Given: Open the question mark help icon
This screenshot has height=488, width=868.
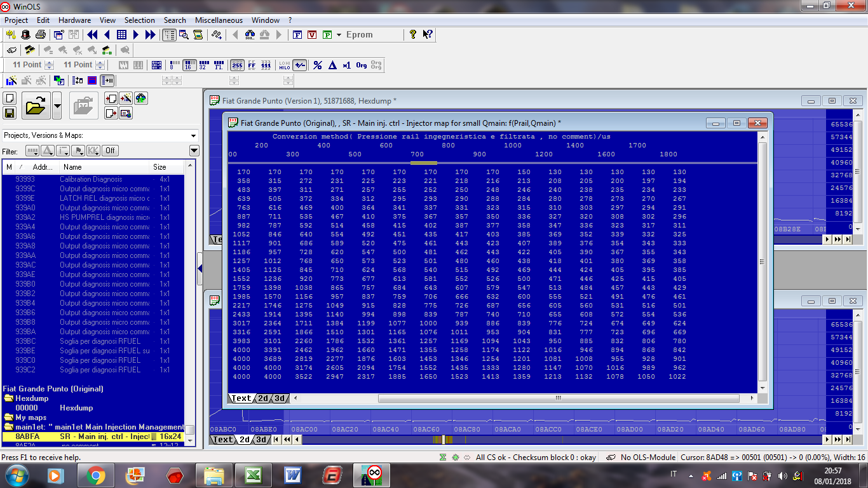Looking at the screenshot, I should (413, 35).
